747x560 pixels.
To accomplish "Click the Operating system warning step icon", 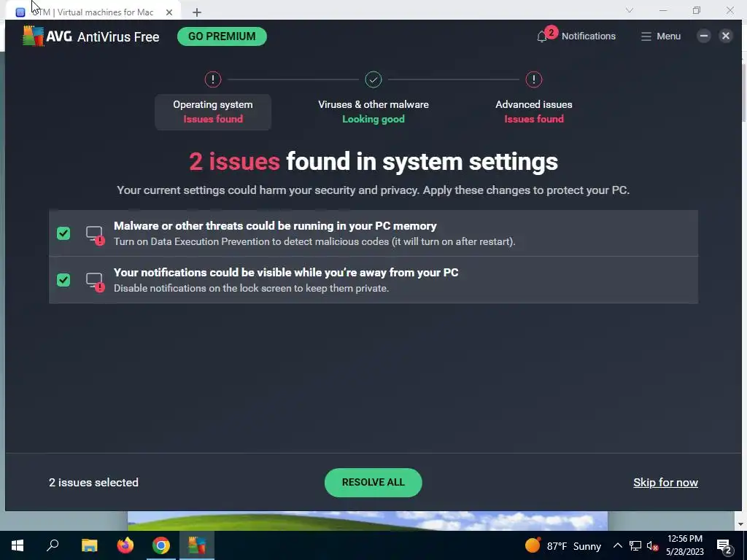I will click(213, 79).
